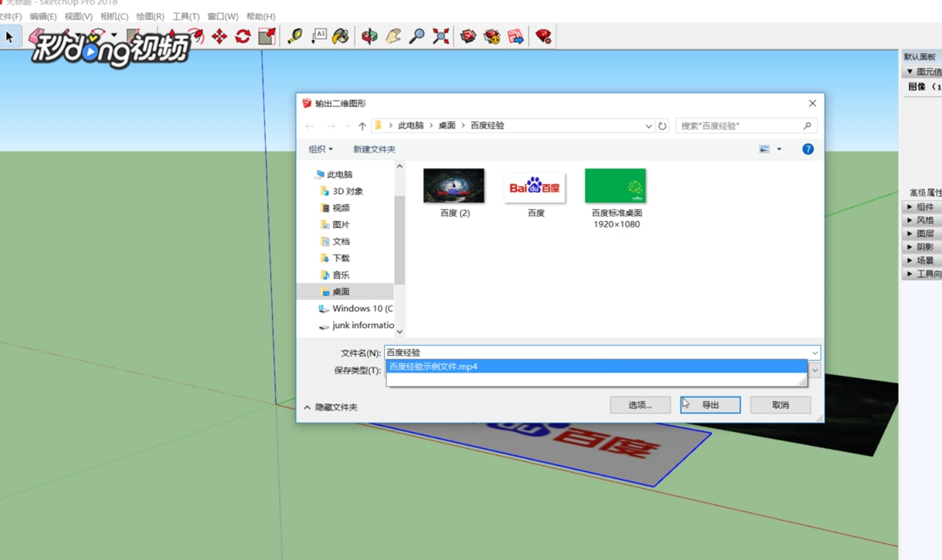Screen dimensions: 942x560
Task: Click the dialog help question icon
Action: pyautogui.click(x=808, y=149)
